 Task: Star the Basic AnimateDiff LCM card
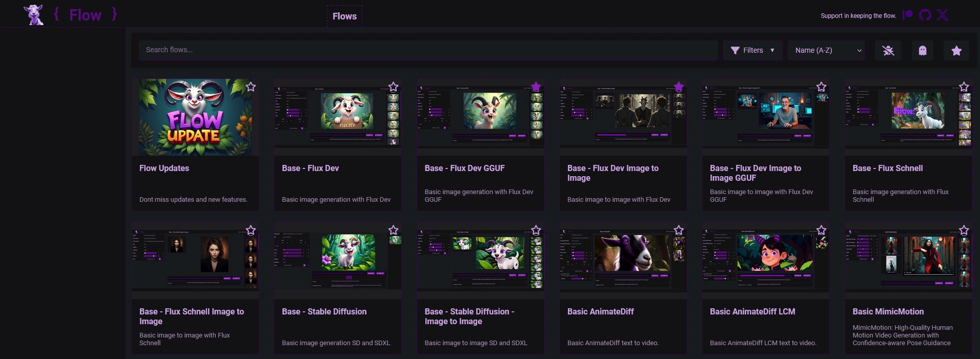pos(821,230)
